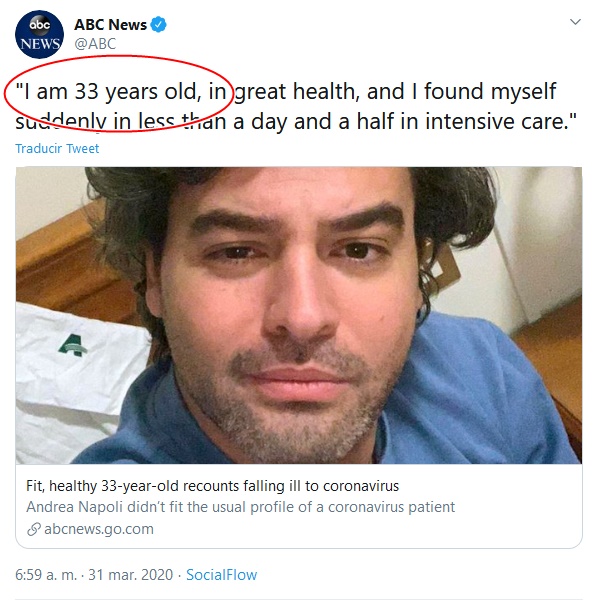The height and width of the screenshot is (600, 598).
Task: Click the 31 mar. 2020 date
Action: point(131,575)
